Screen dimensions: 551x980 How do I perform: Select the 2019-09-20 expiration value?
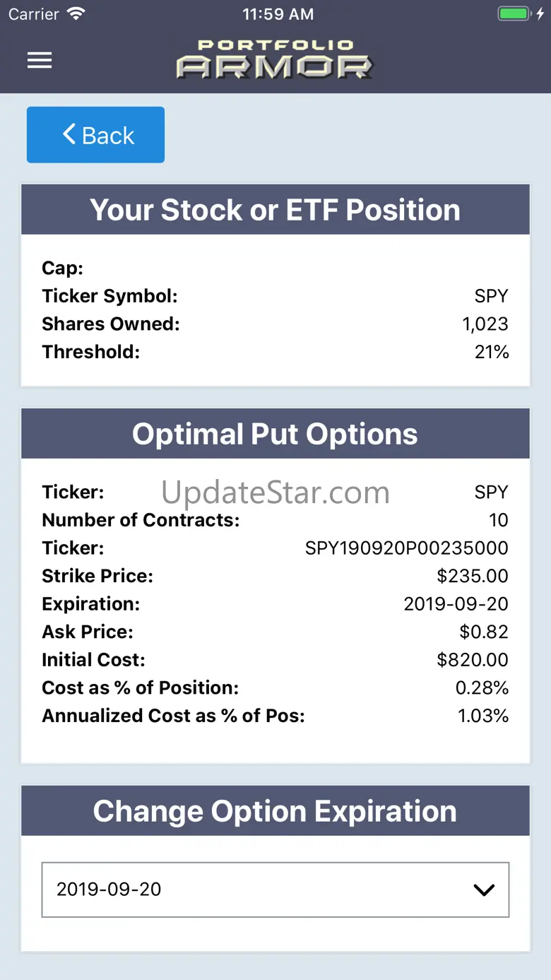[109, 890]
